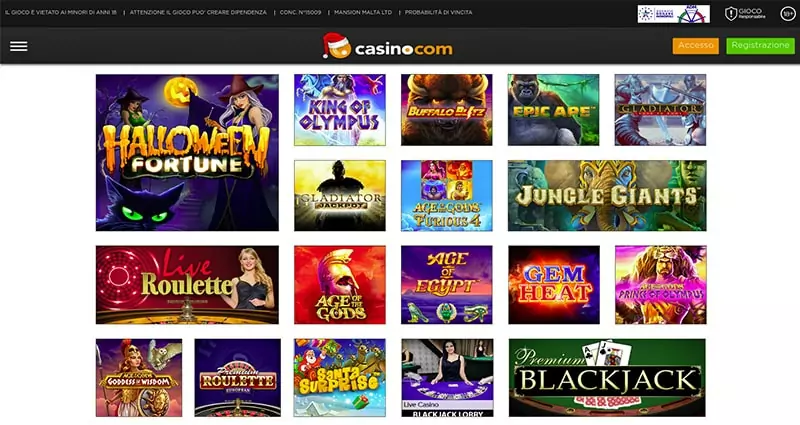
Task: Launch the Santa Surprise slot
Action: [340, 378]
